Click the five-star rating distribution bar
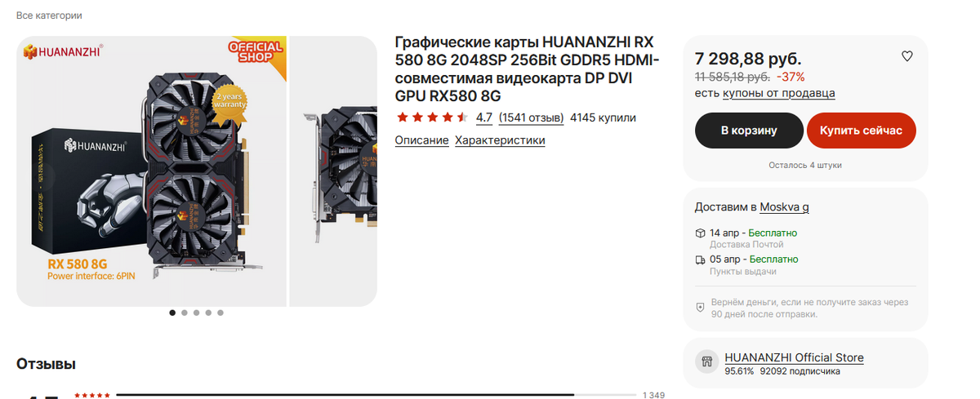Screen dimensions: 980x399 [x=376, y=395]
